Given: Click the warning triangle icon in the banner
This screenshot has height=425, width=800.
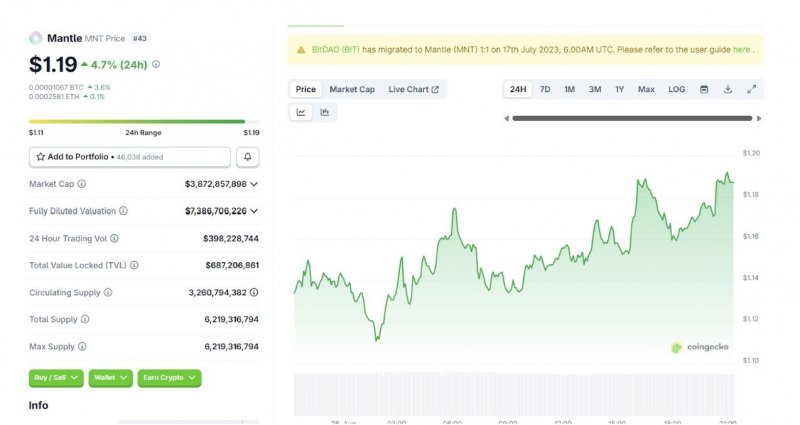Looking at the screenshot, I should tap(301, 50).
